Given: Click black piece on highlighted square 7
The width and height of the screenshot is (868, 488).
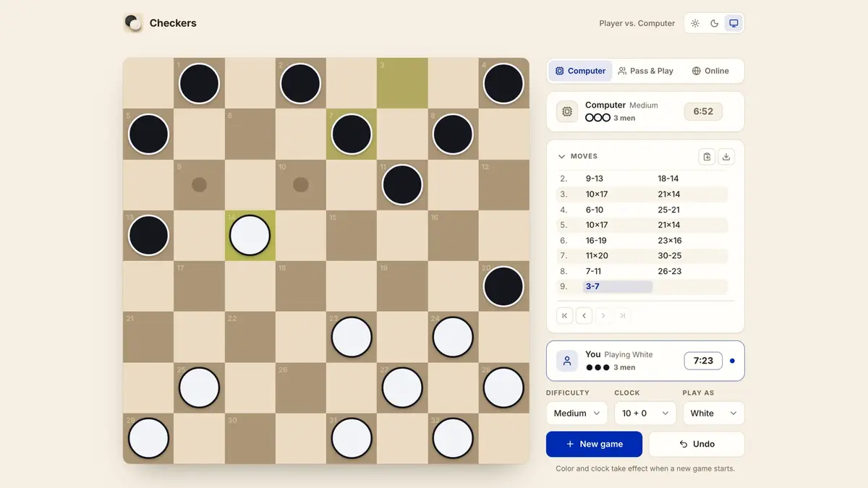Looking at the screenshot, I should [x=352, y=134].
